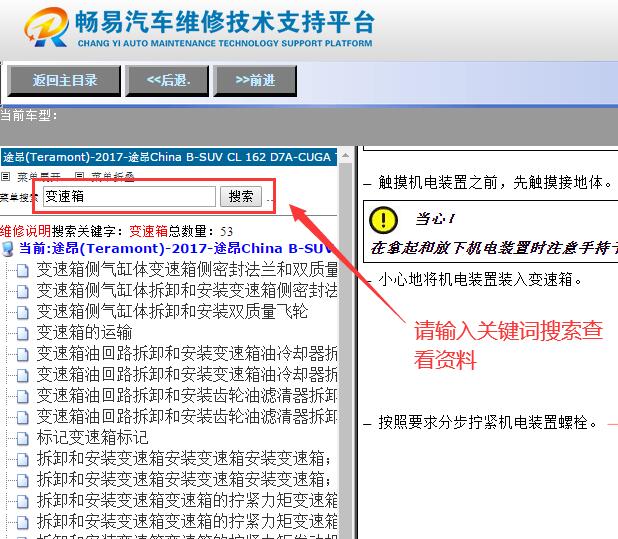
Task: Select the 维修说明 red label
Action: tap(26, 231)
